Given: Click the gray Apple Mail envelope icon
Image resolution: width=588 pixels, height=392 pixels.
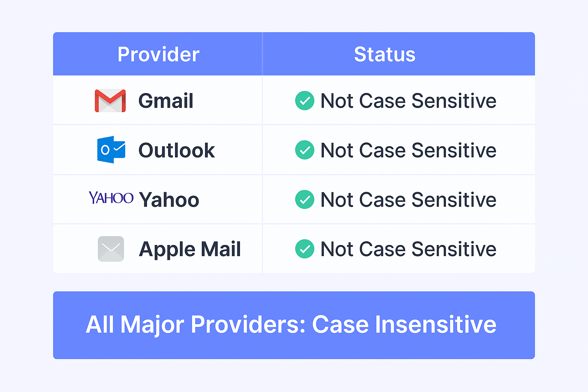Looking at the screenshot, I should pos(111,249).
